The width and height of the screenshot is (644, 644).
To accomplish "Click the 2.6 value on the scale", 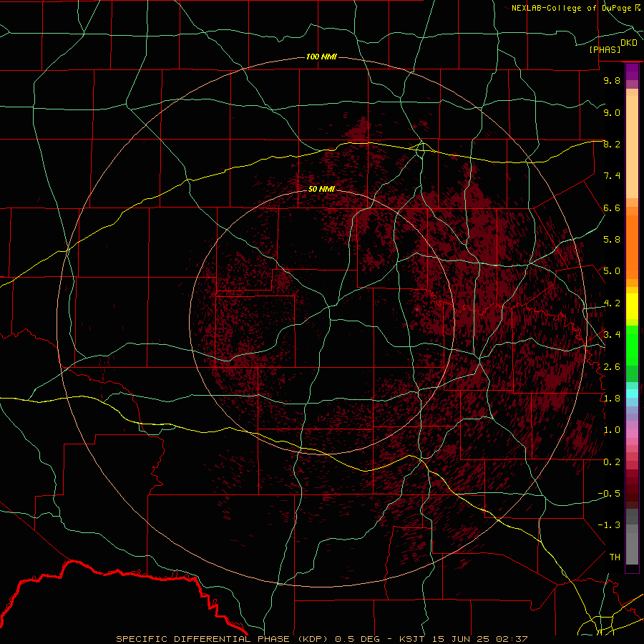I will click(612, 367).
